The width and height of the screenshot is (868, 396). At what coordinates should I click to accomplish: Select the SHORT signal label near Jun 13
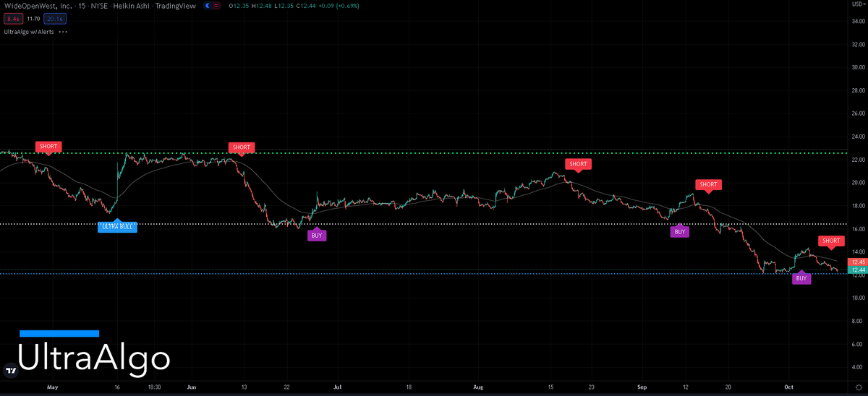[x=241, y=147]
